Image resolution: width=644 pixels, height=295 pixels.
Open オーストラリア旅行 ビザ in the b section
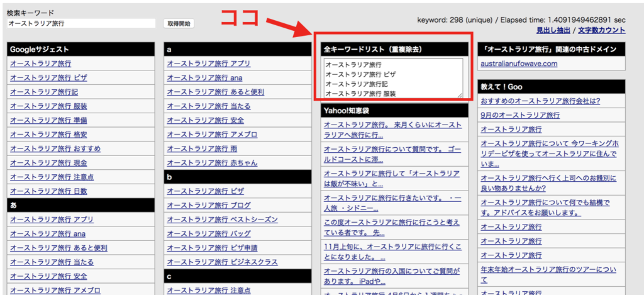[x=206, y=191]
